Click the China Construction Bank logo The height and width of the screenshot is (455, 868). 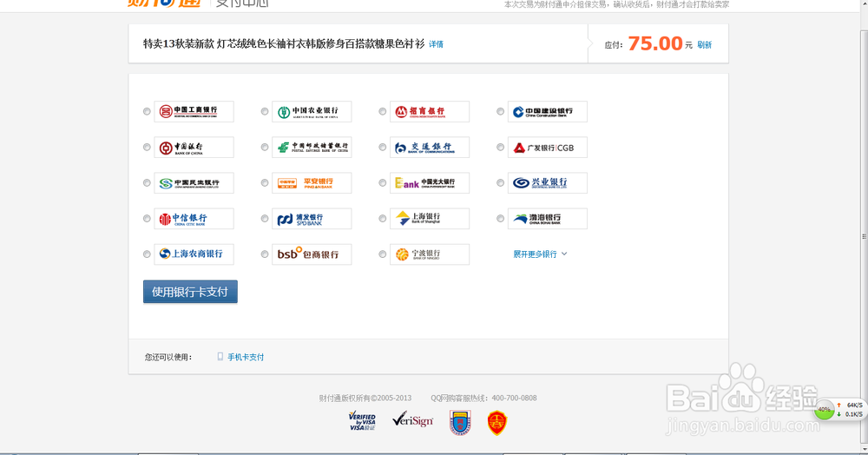(548, 112)
